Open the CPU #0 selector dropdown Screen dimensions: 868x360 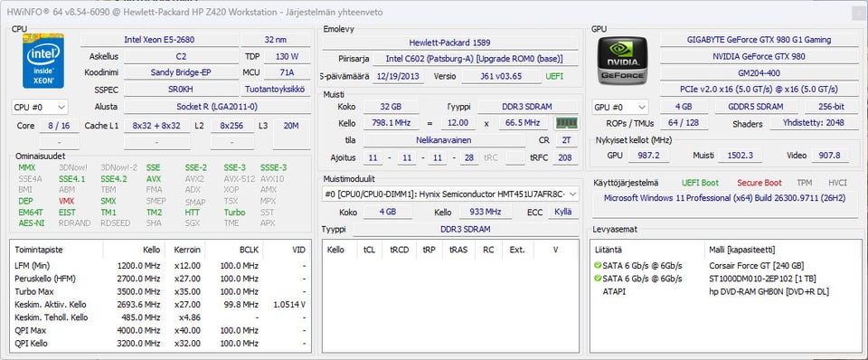coord(40,107)
